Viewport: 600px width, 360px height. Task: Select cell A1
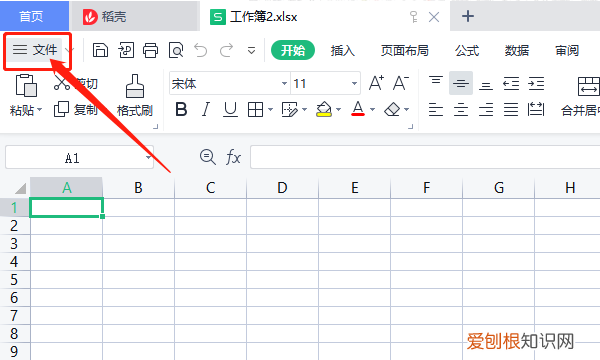(x=66, y=207)
